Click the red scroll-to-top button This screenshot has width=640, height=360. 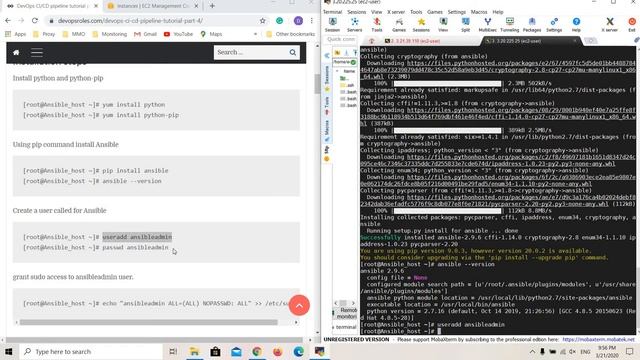299,305
